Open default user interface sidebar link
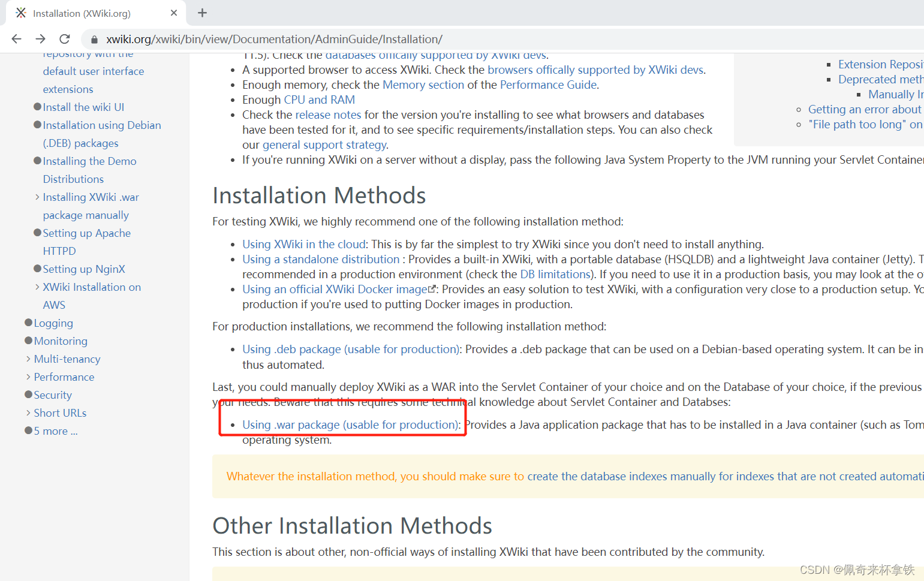The height and width of the screenshot is (581, 924). [x=94, y=71]
